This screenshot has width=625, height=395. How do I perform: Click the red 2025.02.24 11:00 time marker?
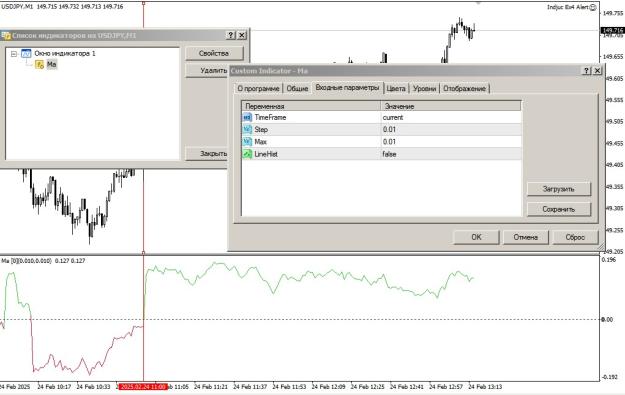(x=143, y=387)
